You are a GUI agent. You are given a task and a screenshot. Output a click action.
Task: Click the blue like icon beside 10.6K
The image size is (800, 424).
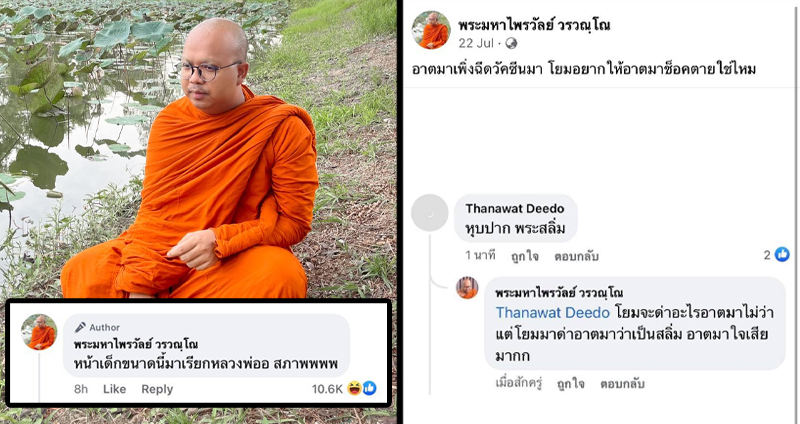click(369, 388)
